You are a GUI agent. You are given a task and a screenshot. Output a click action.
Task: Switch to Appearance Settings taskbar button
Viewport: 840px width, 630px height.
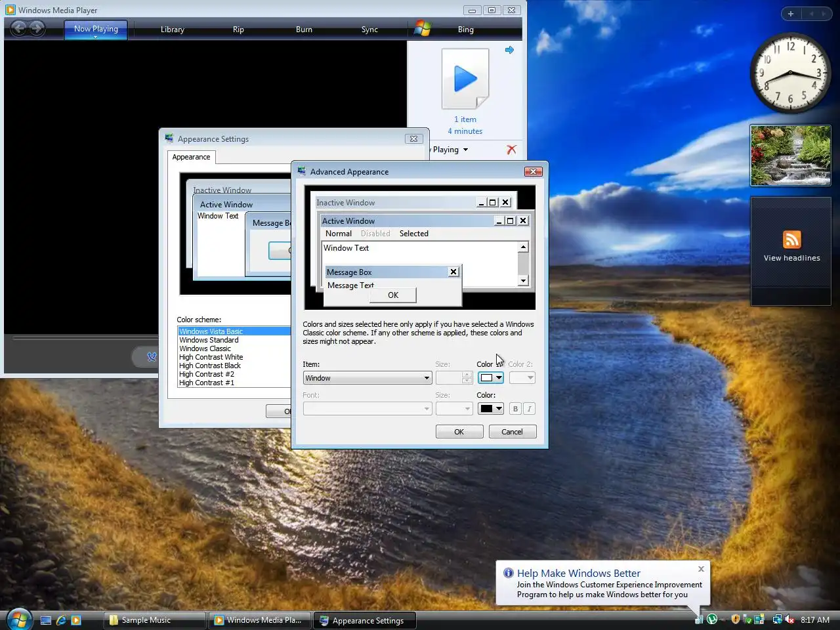click(365, 620)
